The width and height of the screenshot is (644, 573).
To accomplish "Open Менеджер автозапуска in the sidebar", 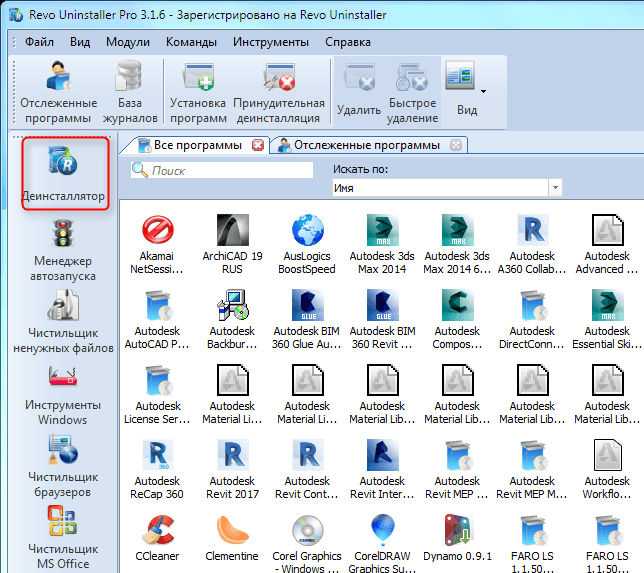I will [x=63, y=251].
